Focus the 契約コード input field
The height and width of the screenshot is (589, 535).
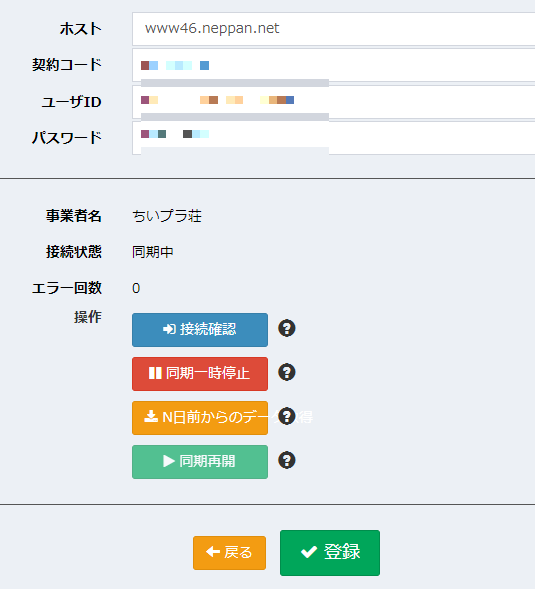coord(334,65)
